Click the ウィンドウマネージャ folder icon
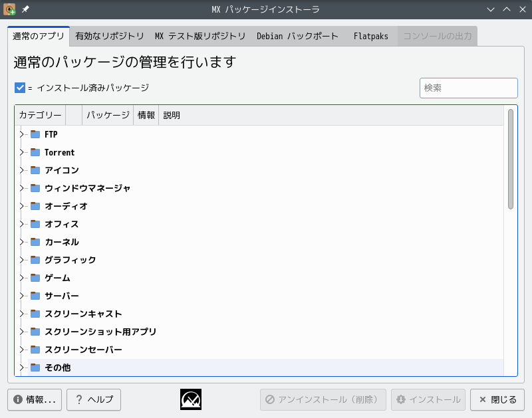 [35, 188]
